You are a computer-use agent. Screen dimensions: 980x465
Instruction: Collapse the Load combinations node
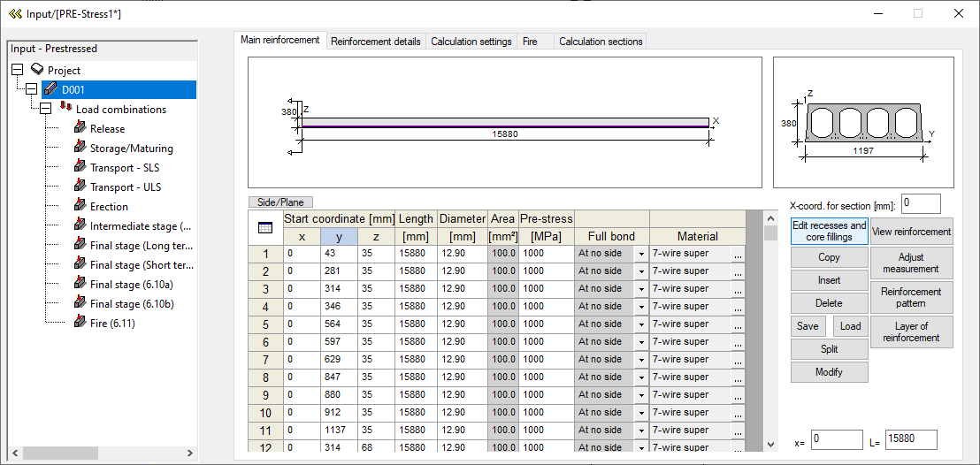pos(45,109)
